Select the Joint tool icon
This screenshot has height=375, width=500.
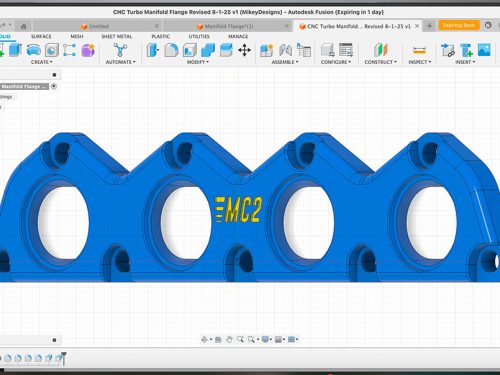click(x=285, y=50)
